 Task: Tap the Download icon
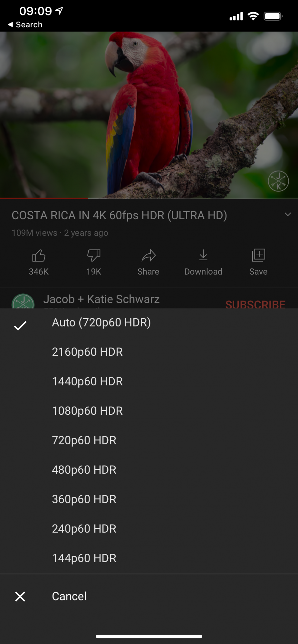(x=203, y=255)
